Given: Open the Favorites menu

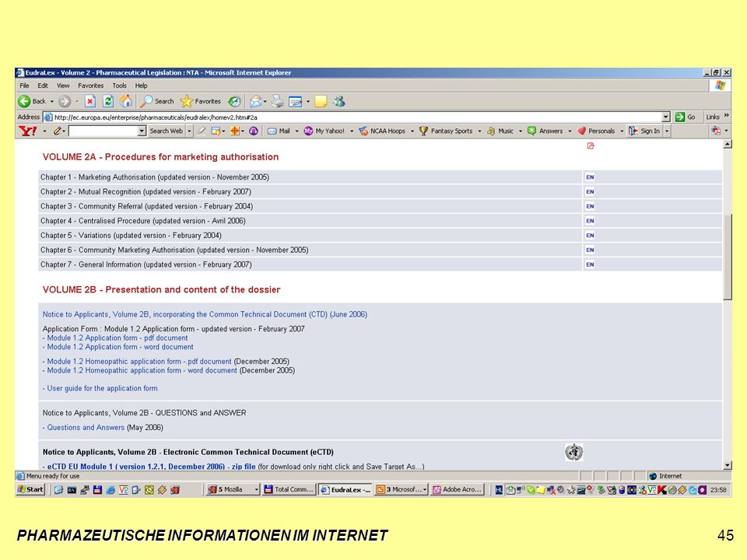Looking at the screenshot, I should coord(91,86).
